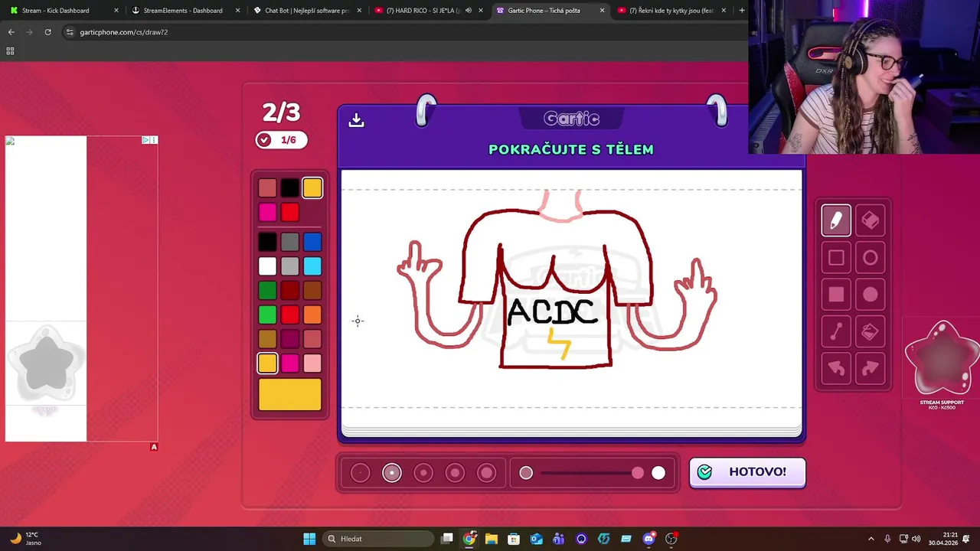Viewport: 980px width, 551px height.
Task: Pick light pink from the main palette
Action: pos(312,363)
